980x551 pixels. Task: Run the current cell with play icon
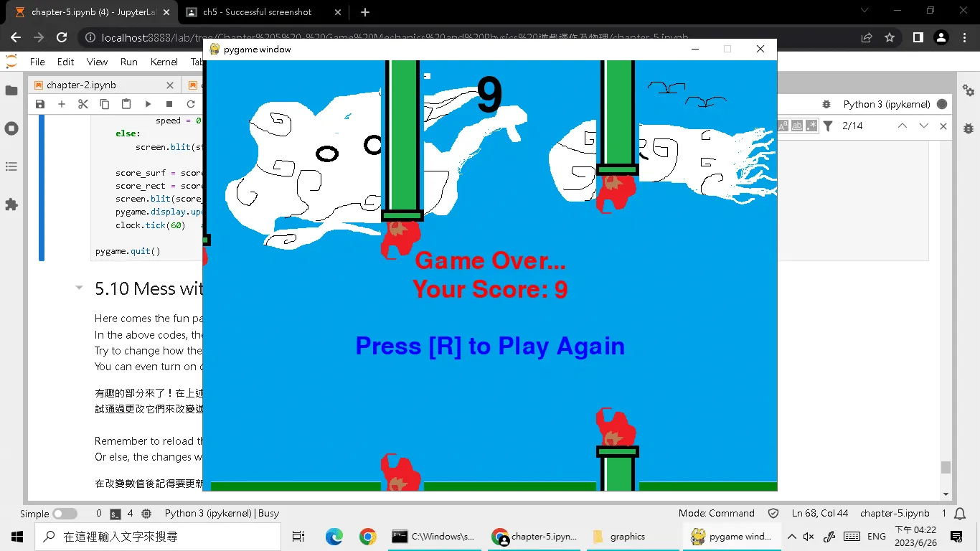pyautogui.click(x=148, y=104)
